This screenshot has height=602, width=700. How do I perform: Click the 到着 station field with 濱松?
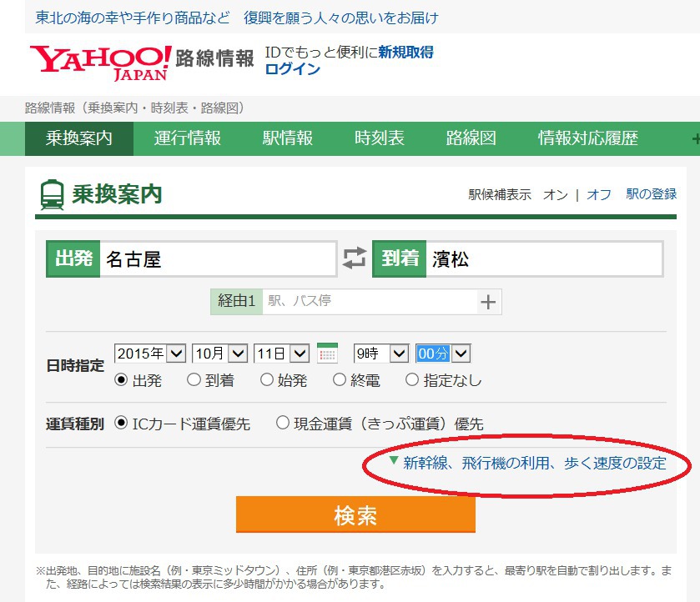pyautogui.click(x=544, y=258)
